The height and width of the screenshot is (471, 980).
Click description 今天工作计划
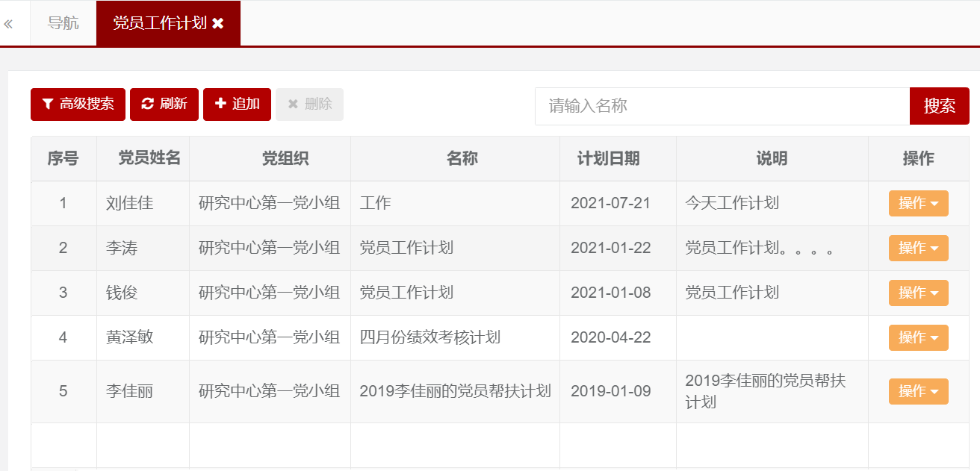point(732,203)
